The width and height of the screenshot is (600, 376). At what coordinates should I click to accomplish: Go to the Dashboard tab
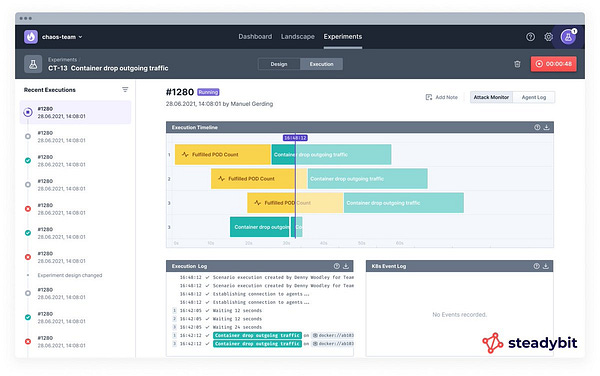pos(255,37)
